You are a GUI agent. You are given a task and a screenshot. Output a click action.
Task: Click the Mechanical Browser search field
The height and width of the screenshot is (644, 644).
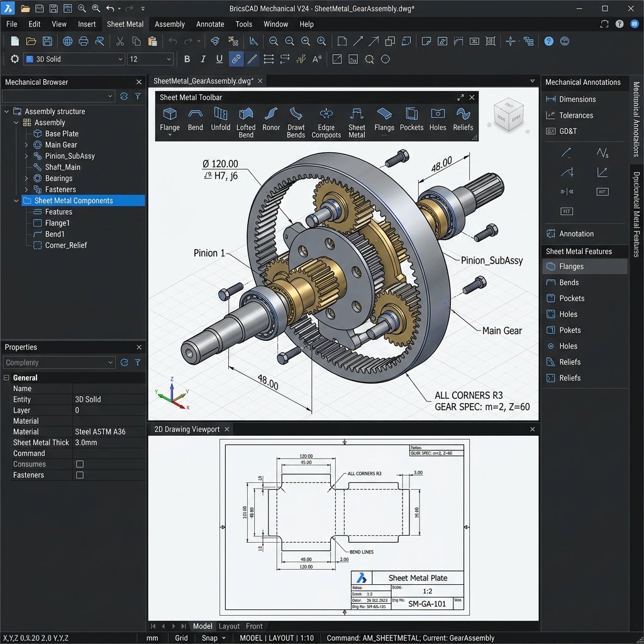58,96
